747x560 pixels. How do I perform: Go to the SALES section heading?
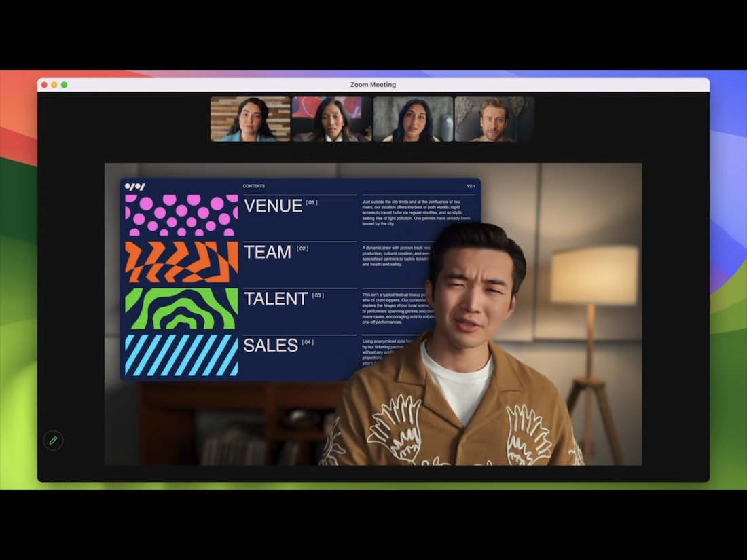pos(270,345)
